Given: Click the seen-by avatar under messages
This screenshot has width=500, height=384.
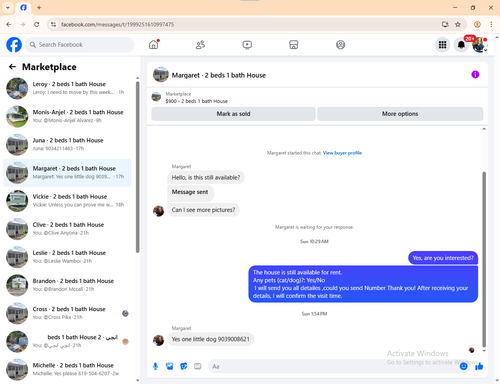Looking at the screenshot, I should click(471, 350).
